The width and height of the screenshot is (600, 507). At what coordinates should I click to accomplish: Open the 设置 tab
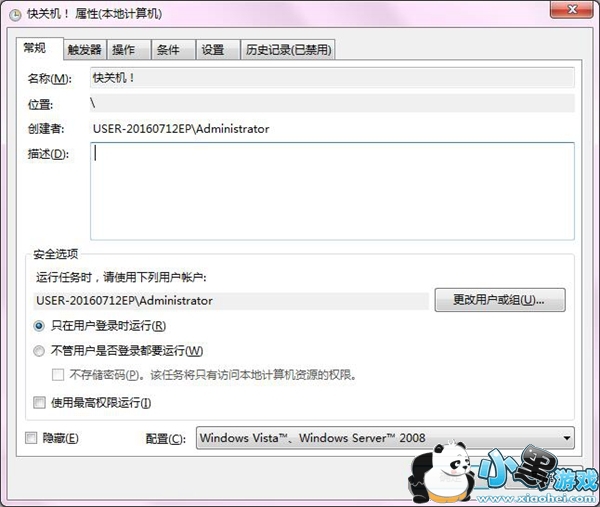click(218, 50)
